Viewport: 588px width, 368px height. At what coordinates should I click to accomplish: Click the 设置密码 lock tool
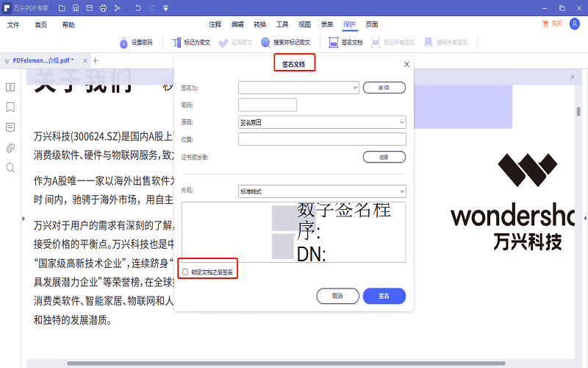pos(136,43)
